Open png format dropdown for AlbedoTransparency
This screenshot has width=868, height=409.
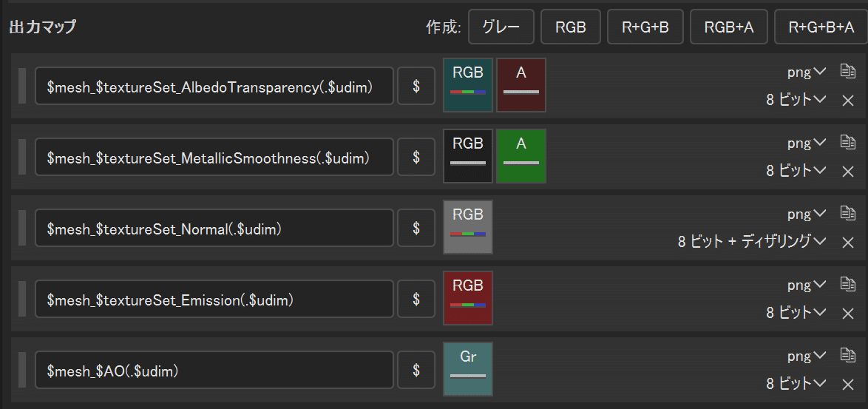[807, 72]
